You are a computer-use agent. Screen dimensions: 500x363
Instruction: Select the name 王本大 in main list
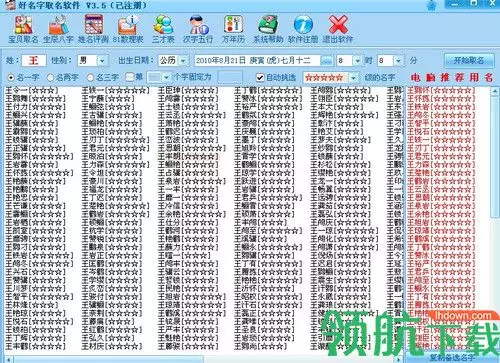(337, 107)
